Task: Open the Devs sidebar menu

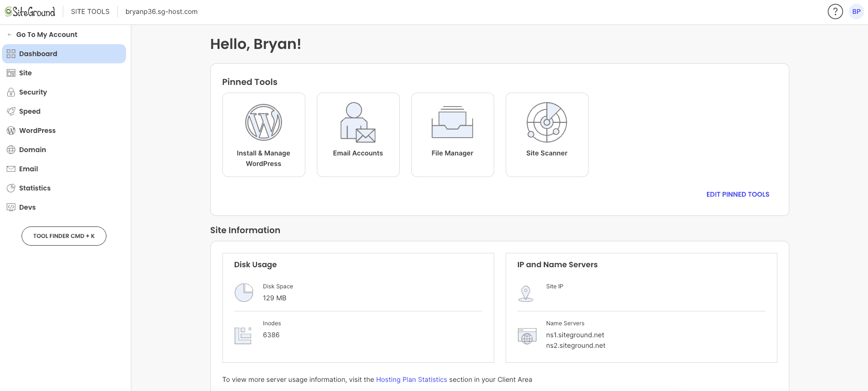Action: coord(64,207)
